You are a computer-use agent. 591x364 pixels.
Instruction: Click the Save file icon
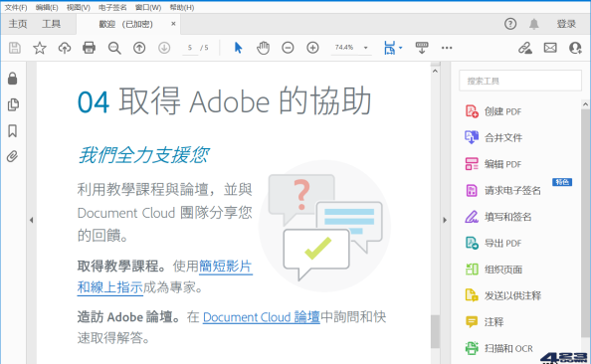point(15,48)
